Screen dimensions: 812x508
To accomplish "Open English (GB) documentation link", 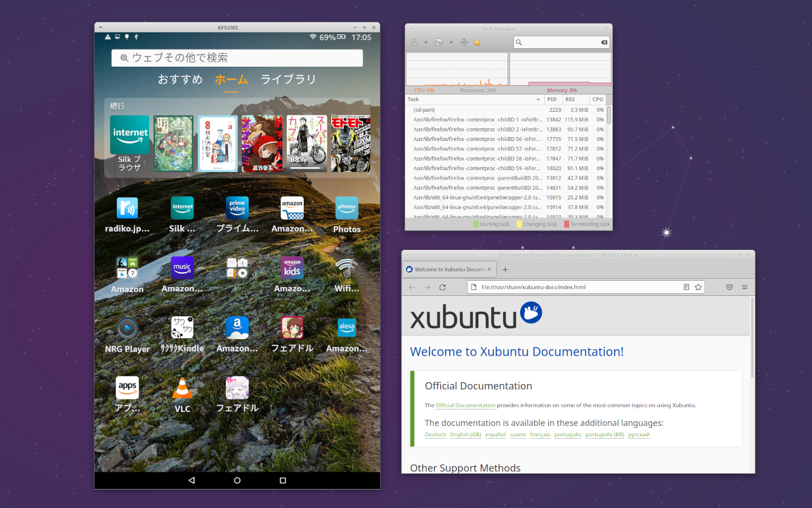I will (466, 435).
